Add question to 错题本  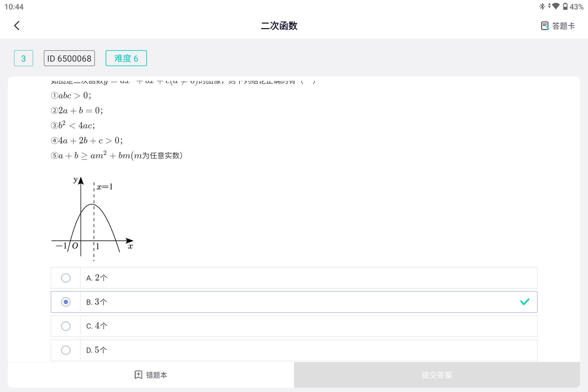[x=151, y=375]
